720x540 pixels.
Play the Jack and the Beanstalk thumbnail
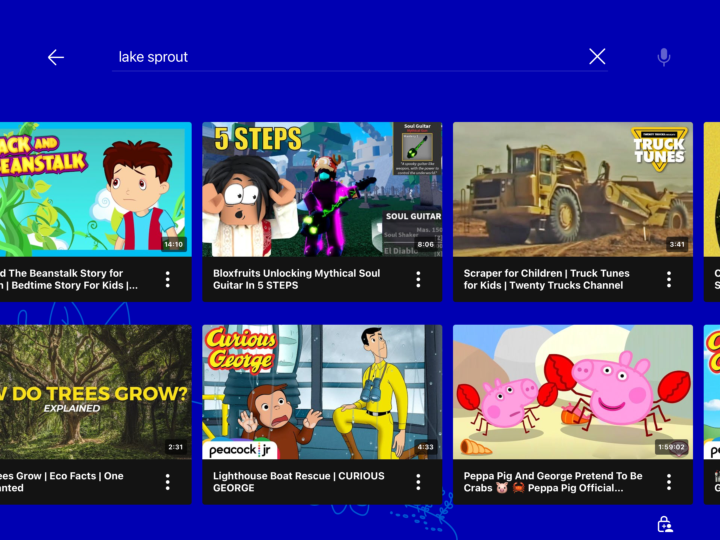96,189
